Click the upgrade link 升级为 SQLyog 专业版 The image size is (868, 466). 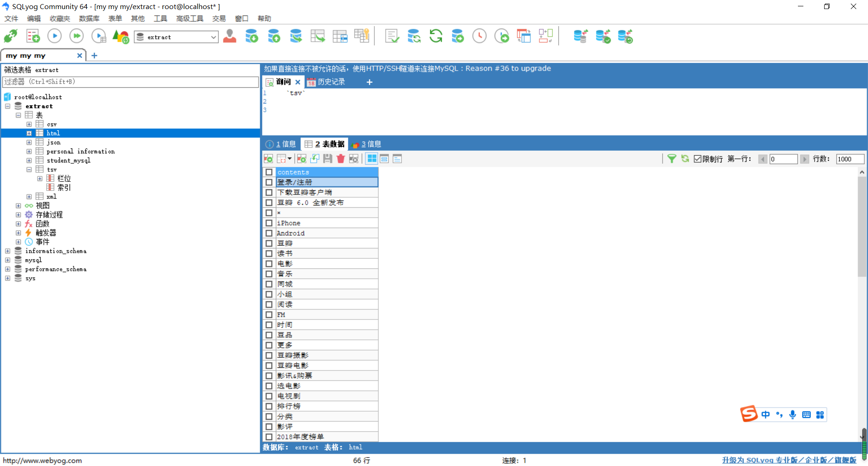point(789,460)
